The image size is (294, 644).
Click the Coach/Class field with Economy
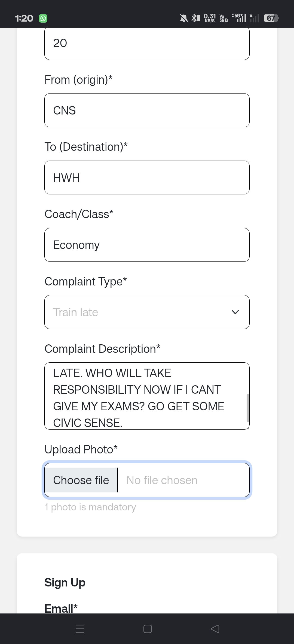147,245
